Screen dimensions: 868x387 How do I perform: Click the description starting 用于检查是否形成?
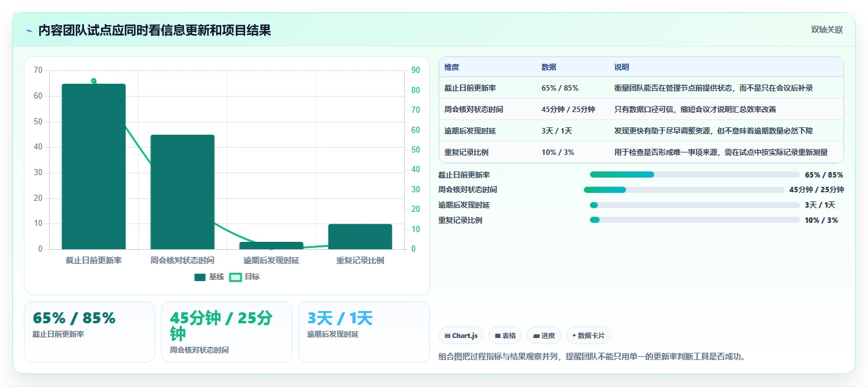pyautogui.click(x=721, y=152)
